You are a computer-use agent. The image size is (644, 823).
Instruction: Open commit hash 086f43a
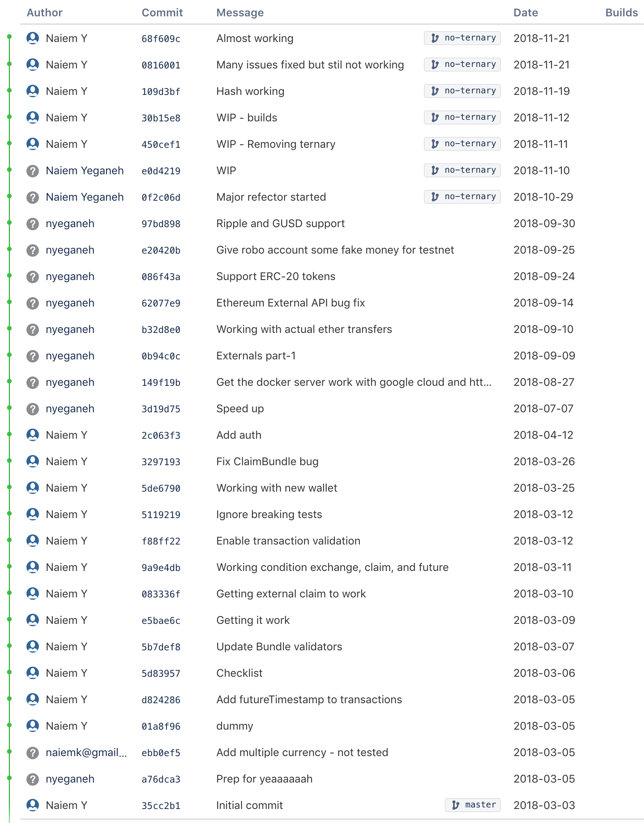(x=161, y=277)
